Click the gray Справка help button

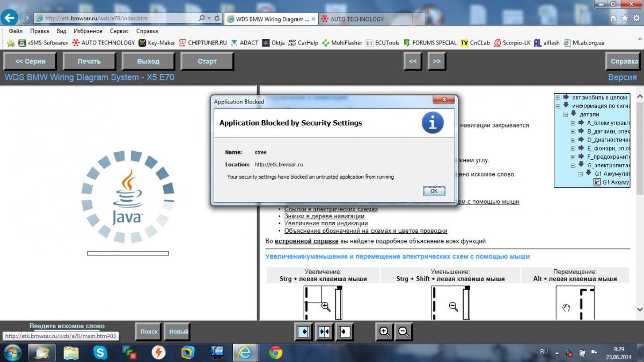pyautogui.click(x=624, y=61)
